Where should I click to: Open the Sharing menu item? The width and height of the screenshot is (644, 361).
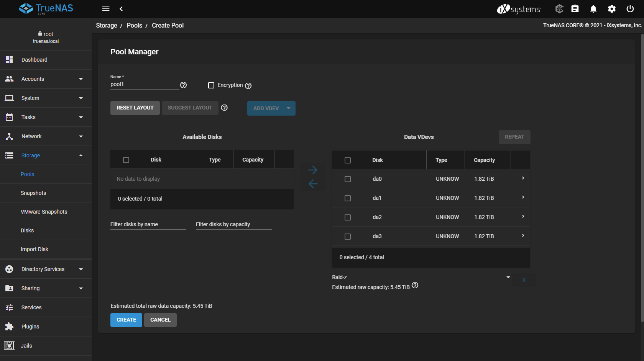[x=46, y=288]
